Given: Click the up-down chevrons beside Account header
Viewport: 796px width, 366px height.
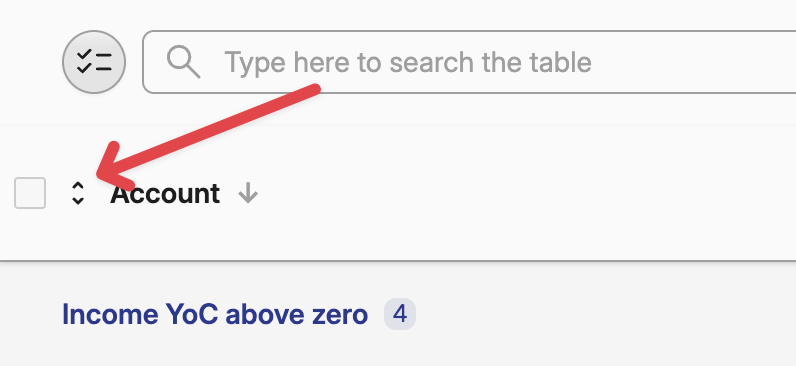Looking at the screenshot, I should point(78,193).
